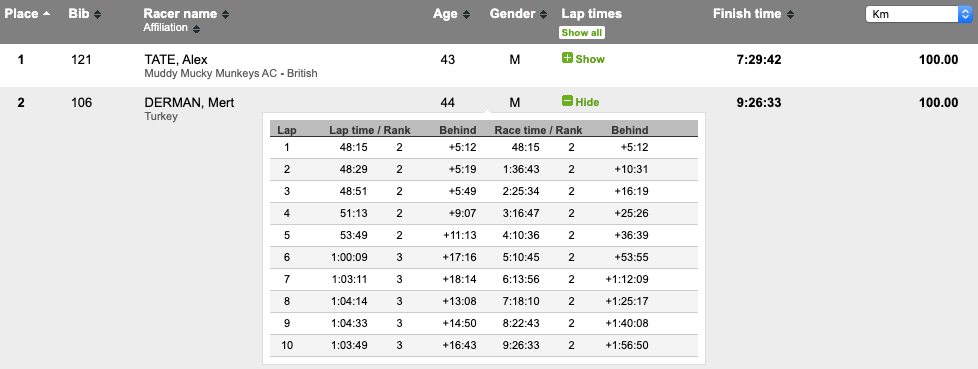Click the Finish time header text

click(747, 14)
